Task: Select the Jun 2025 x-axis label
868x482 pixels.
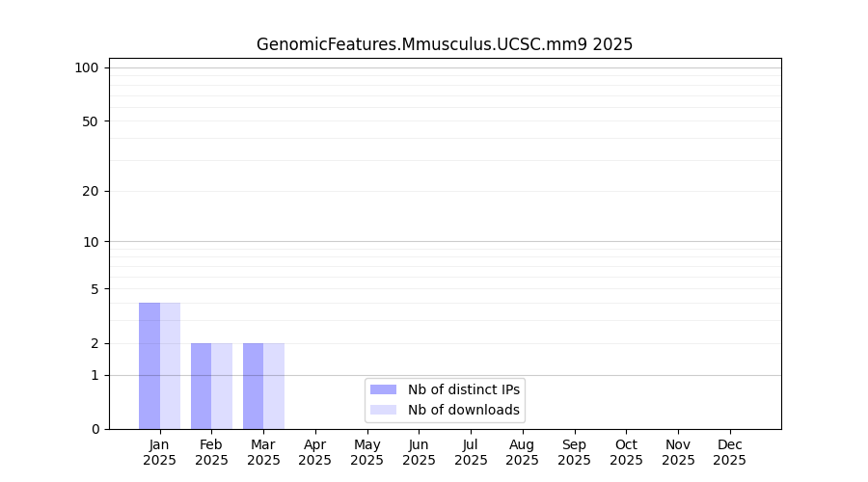Action: tap(419, 452)
